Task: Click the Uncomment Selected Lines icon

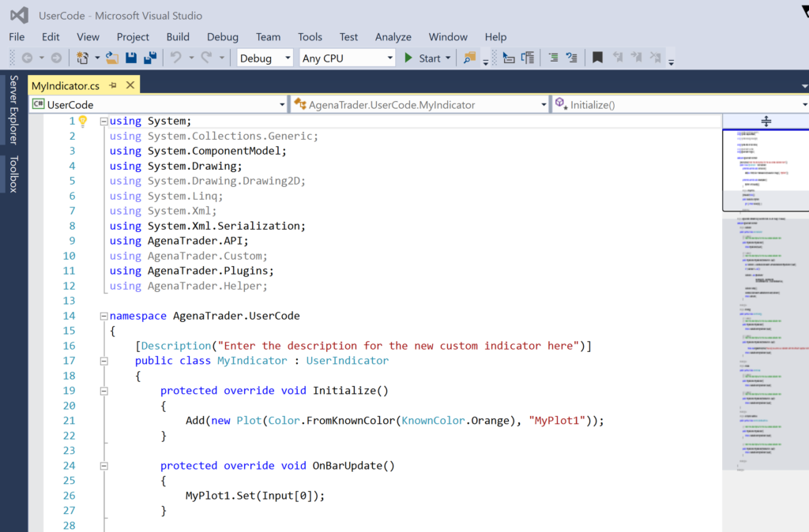Action: 572,58
